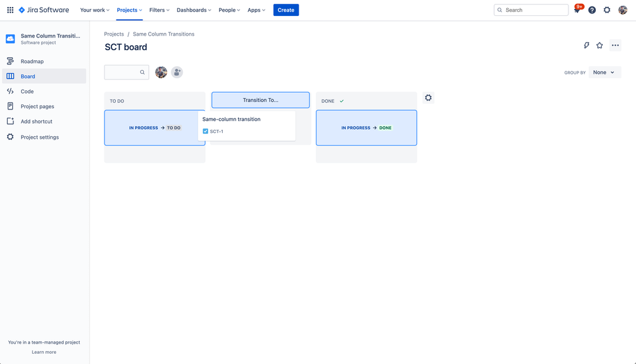The image size is (636, 364).
Task: Click the In Progress to Done drop zone
Action: tap(366, 128)
